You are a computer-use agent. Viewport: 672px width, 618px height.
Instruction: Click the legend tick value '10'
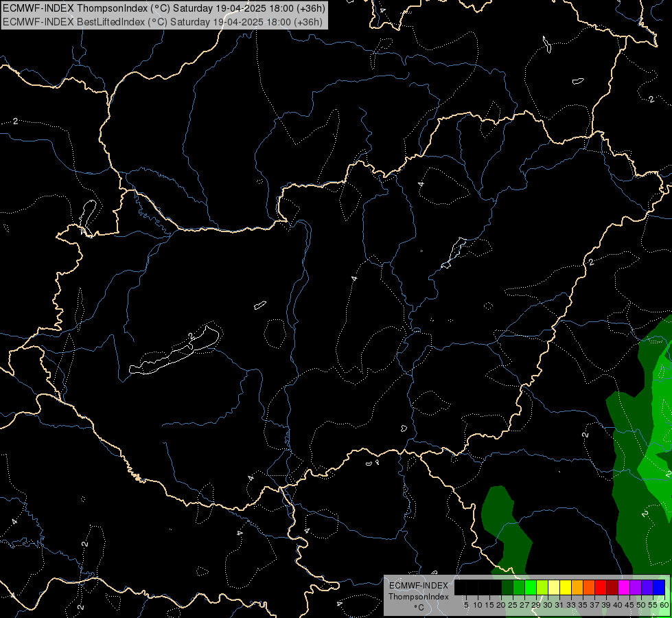point(478,605)
